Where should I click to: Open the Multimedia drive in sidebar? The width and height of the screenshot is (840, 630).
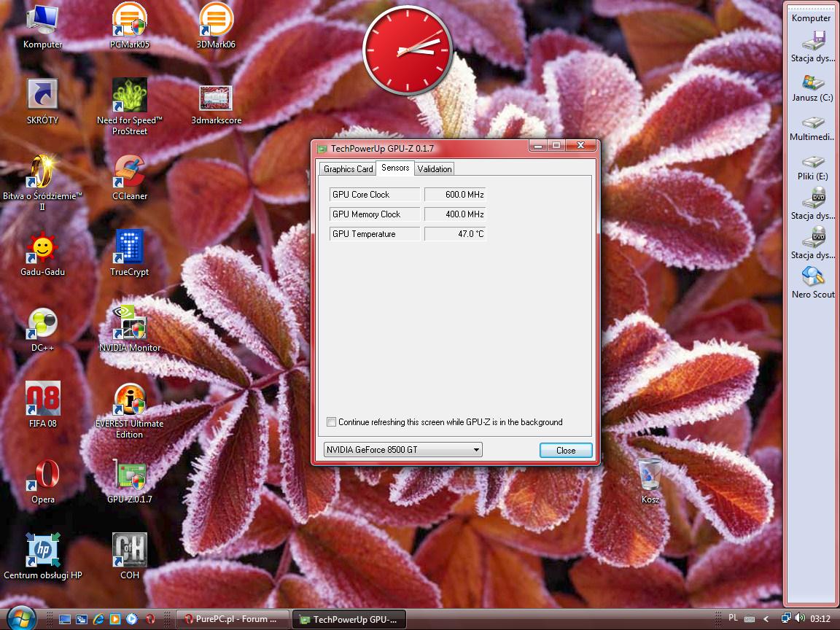(x=813, y=128)
